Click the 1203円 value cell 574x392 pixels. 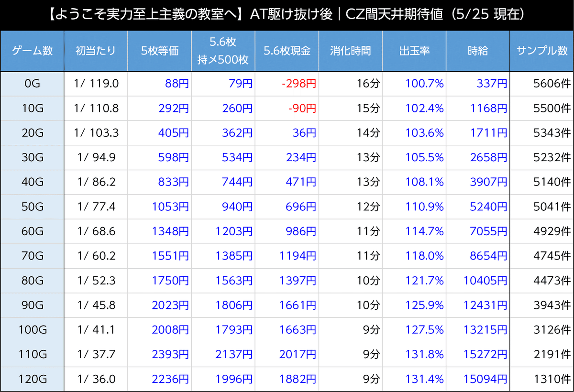[223, 231]
